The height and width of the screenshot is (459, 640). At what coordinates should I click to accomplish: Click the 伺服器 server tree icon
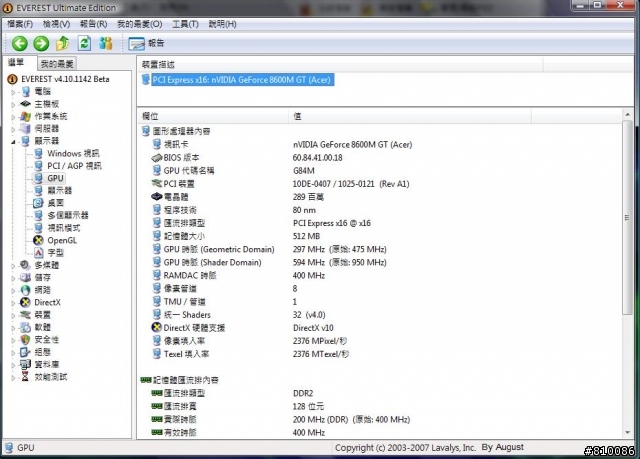(25, 129)
